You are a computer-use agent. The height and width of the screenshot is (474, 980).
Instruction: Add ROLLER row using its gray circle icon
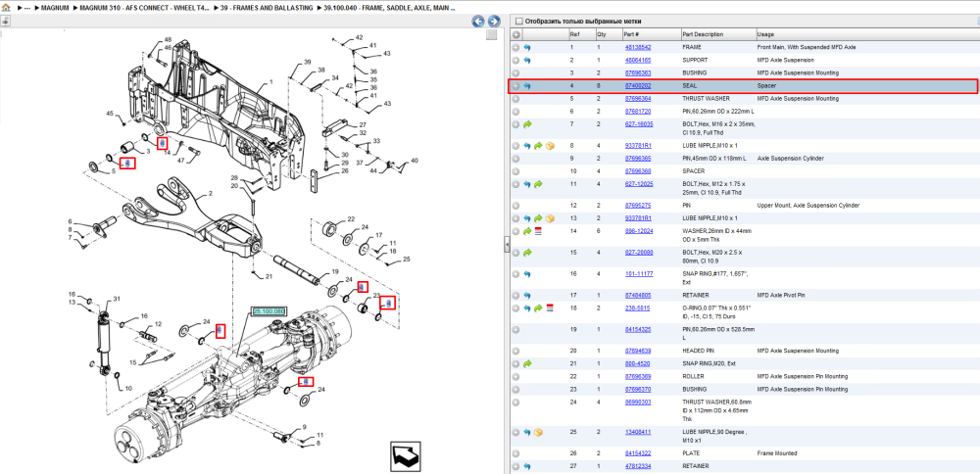515,377
